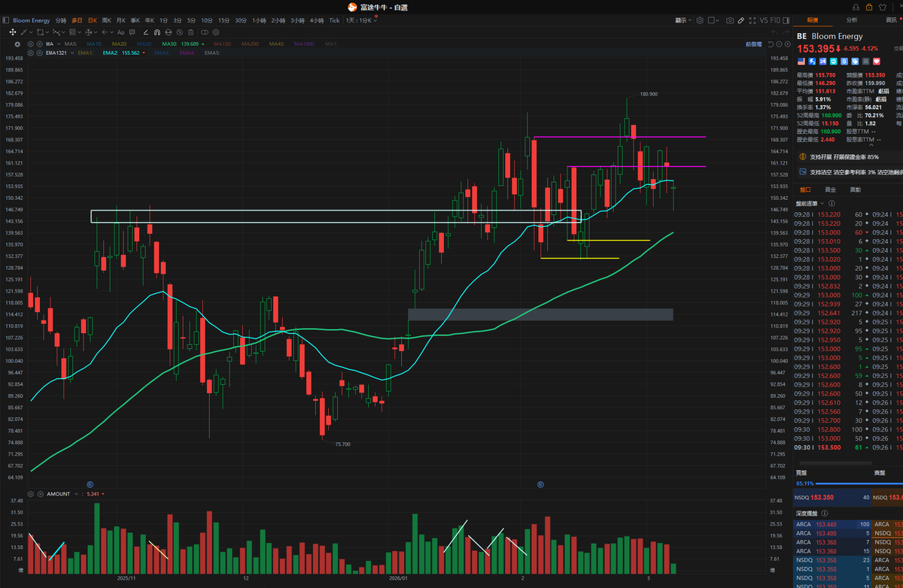Click the blue 24-hour trading badge

(x=822, y=61)
